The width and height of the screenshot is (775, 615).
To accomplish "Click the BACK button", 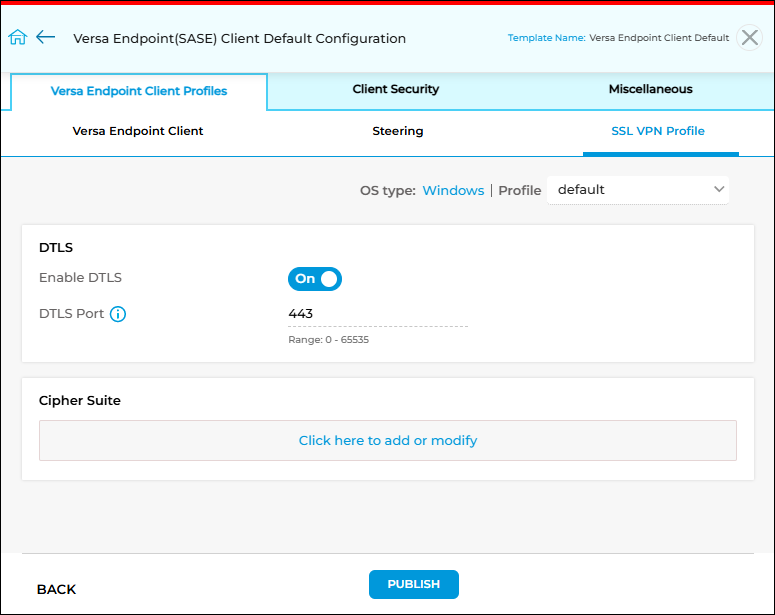I will coord(56,589).
